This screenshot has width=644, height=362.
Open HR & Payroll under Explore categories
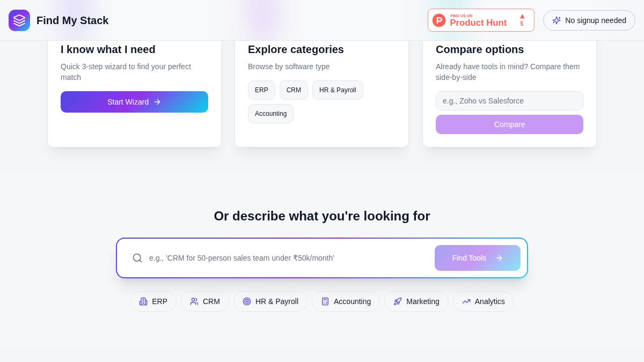[338, 90]
